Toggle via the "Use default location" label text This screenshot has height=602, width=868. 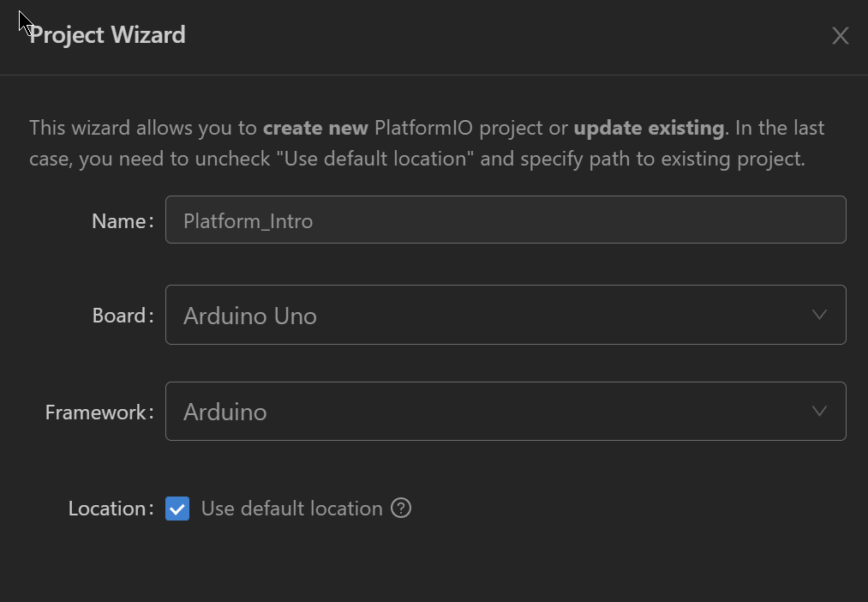coord(291,509)
